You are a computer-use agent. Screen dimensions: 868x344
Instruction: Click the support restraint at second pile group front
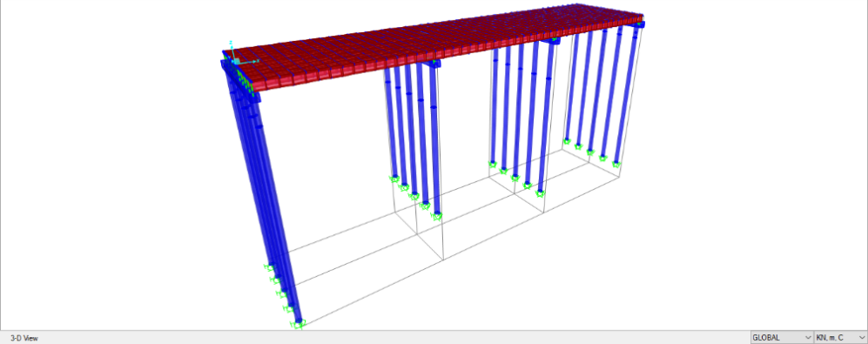click(437, 216)
